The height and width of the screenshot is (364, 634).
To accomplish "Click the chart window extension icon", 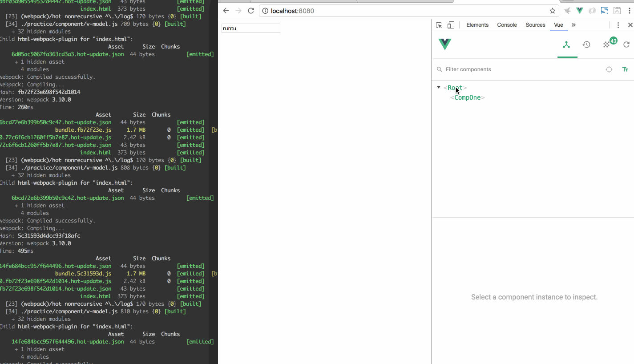I will coord(617,11).
